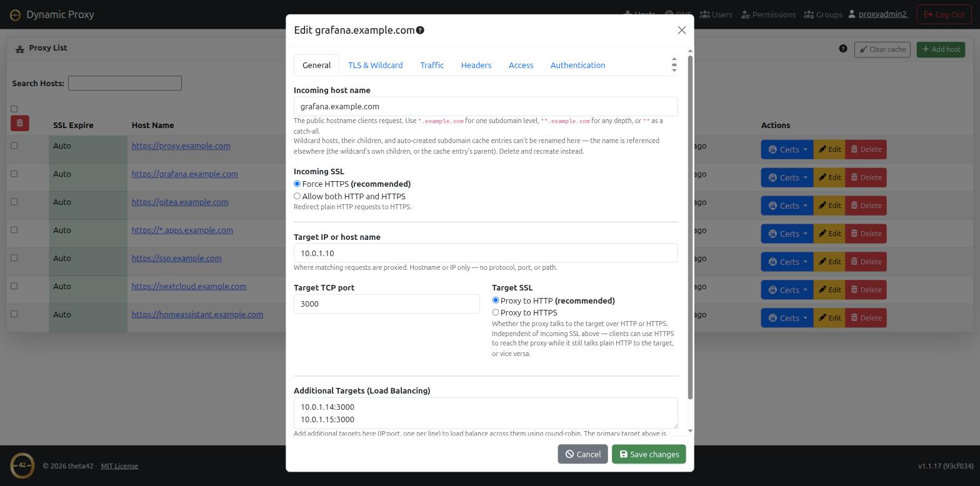Image resolution: width=980 pixels, height=486 pixels.
Task: Click into the Target TCP port field
Action: [387, 304]
